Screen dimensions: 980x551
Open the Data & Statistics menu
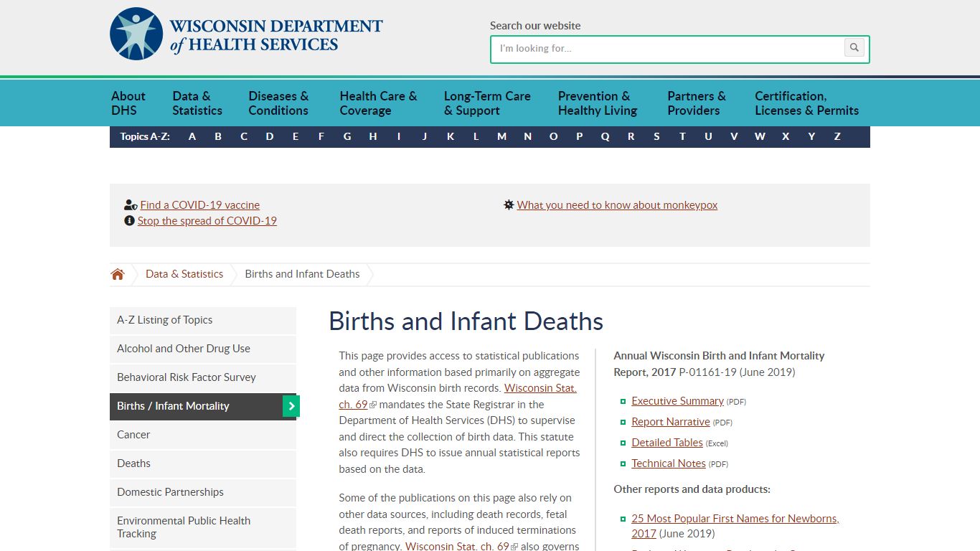197,103
